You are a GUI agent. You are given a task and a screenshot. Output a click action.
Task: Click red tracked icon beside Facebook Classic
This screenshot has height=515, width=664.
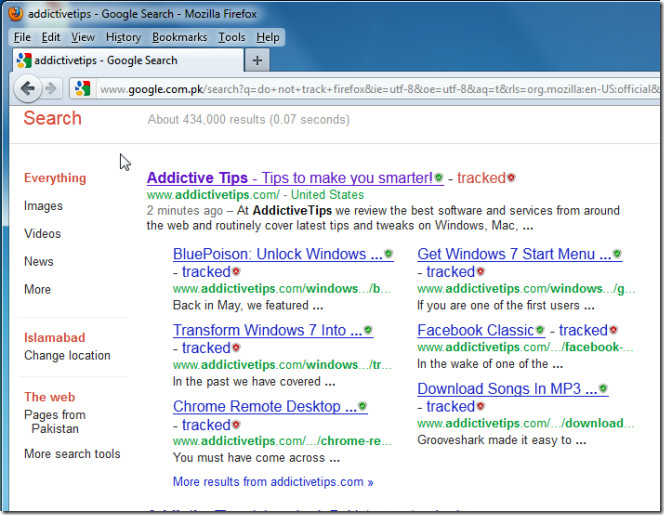[613, 330]
